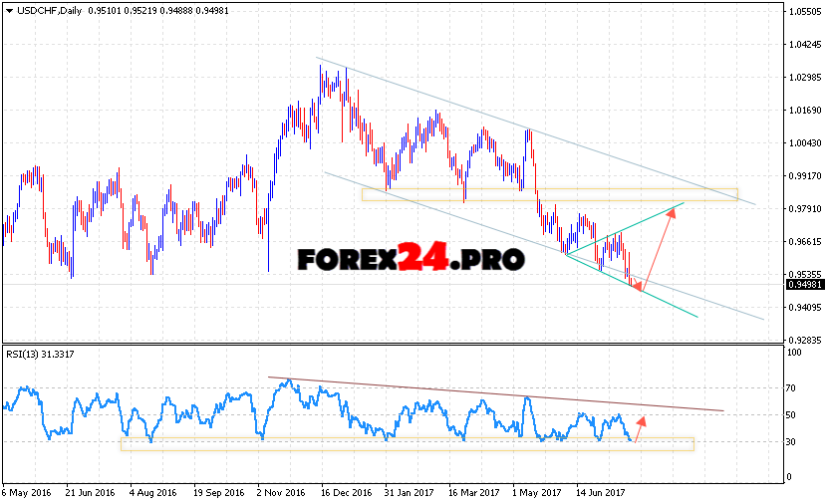Click the triangle icon beside USDCHF,Daily

[x=9, y=11]
